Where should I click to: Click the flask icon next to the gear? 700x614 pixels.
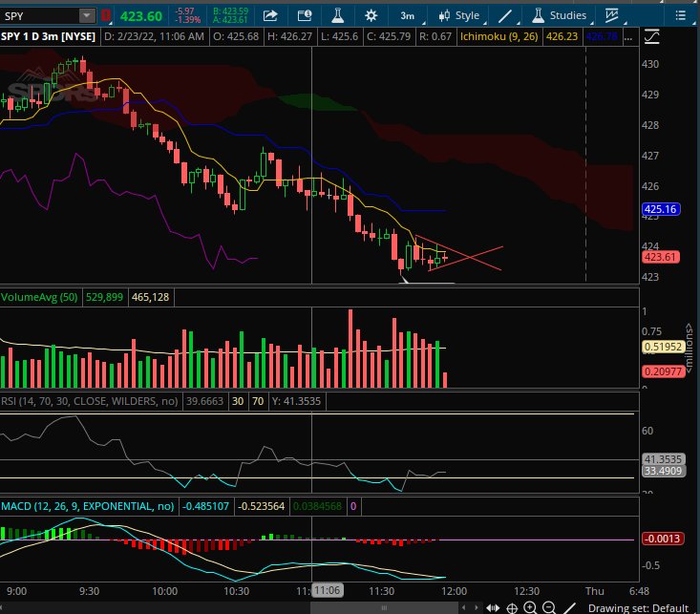pyautogui.click(x=337, y=16)
